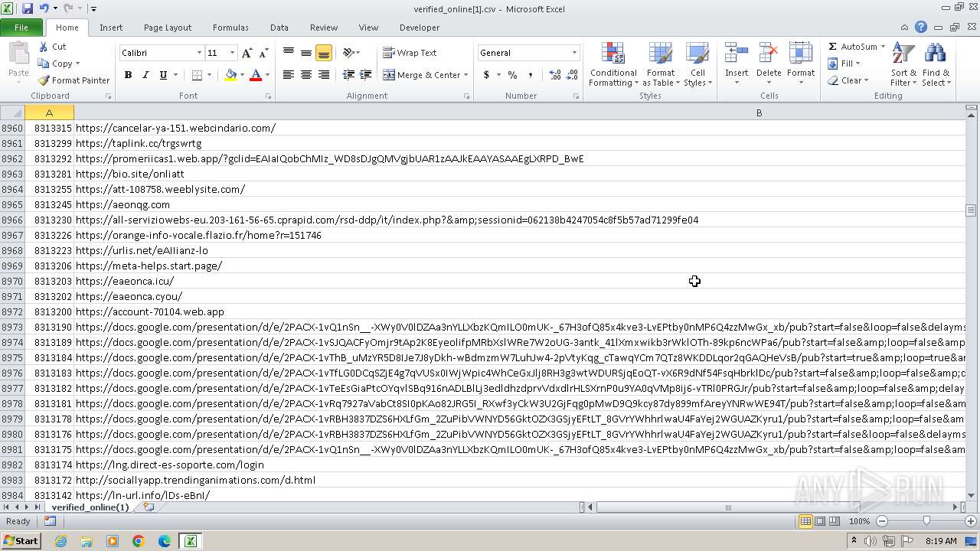Decrease decimal places
Screen dimensions: 980x551
(573, 75)
